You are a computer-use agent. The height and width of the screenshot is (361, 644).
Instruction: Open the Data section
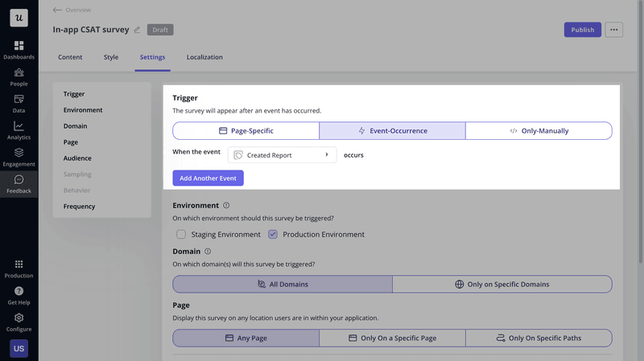point(19,104)
